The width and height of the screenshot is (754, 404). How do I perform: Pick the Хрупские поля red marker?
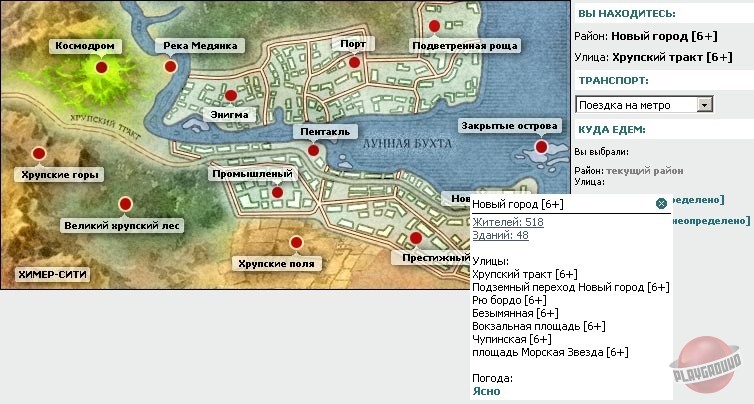[x=295, y=242]
